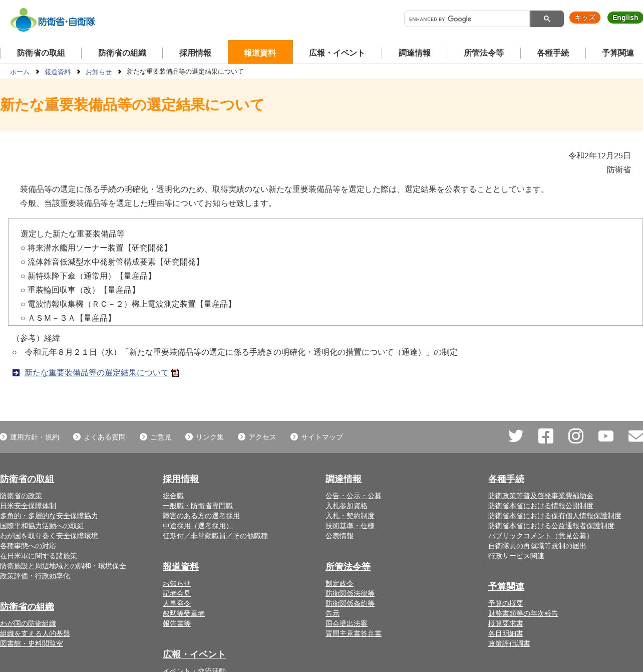Screen dimensions: 643x672
Task: Open the Facebook icon in footer
Action: click(x=546, y=436)
